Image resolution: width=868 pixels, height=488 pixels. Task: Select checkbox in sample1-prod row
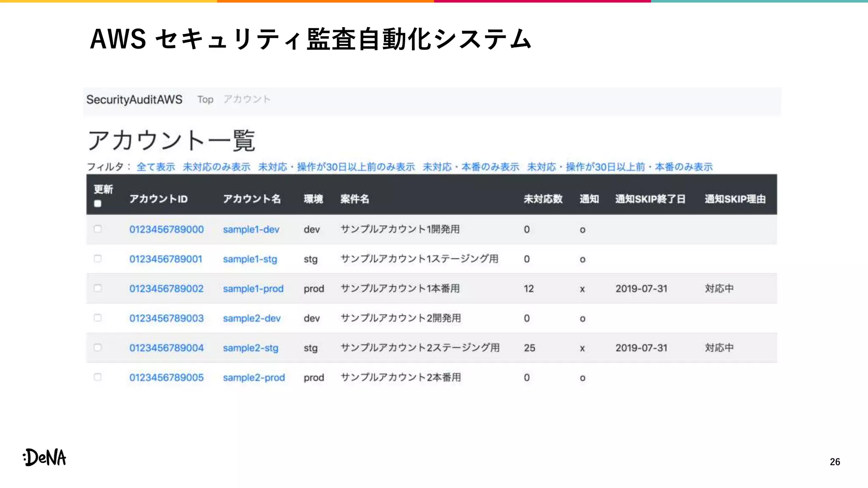pos(97,288)
